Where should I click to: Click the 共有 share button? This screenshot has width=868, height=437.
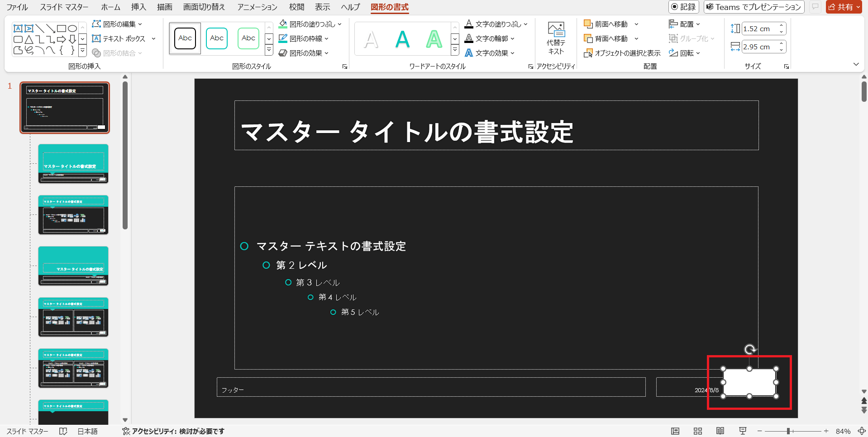[844, 7]
